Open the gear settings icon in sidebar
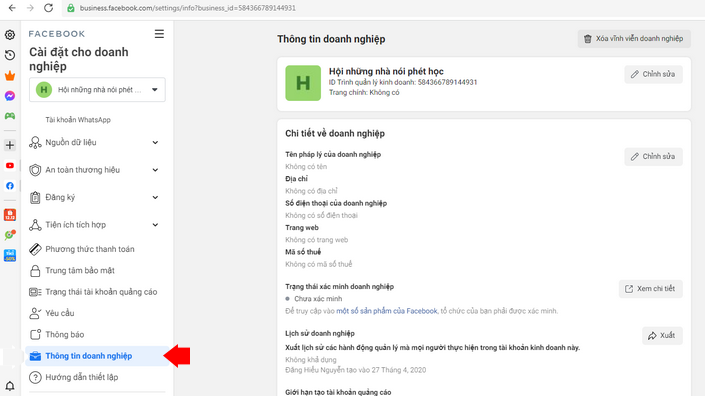705x396 pixels. 10,35
